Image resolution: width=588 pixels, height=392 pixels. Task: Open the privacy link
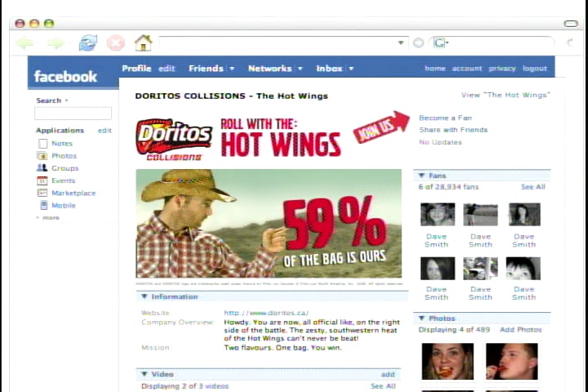[502, 69]
